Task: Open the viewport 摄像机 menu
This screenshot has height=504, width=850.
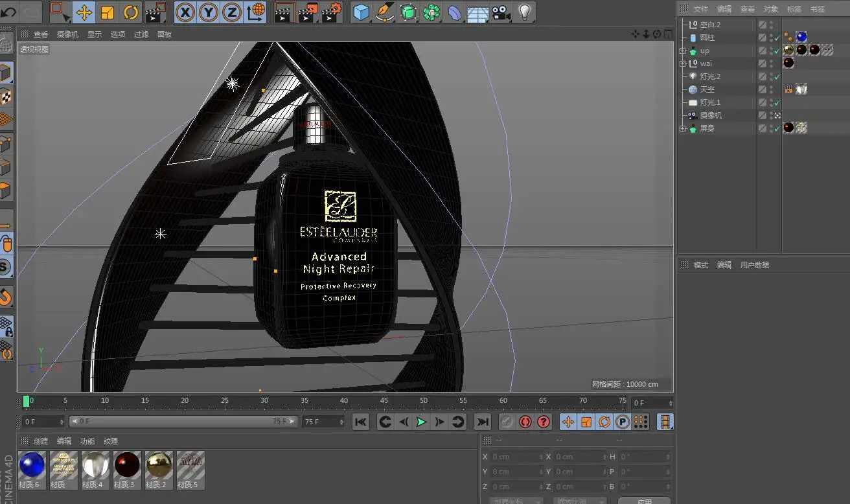Action: click(67, 34)
